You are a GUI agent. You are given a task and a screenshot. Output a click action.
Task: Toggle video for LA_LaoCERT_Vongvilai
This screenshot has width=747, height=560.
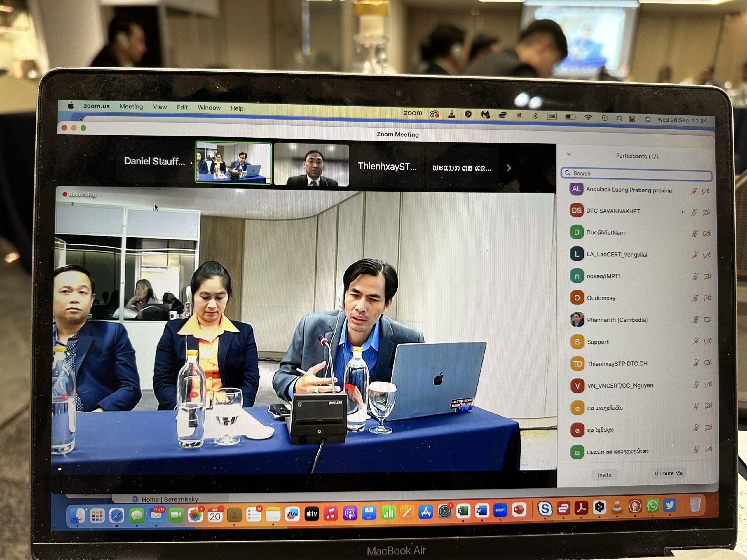(x=707, y=255)
